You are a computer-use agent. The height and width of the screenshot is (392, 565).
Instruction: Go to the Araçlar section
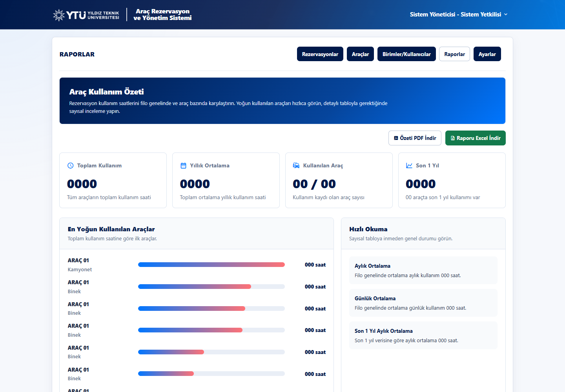(x=360, y=54)
